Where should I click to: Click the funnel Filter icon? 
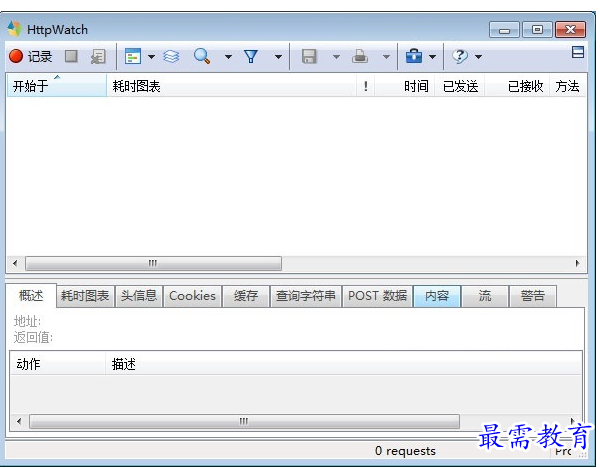[x=251, y=57]
